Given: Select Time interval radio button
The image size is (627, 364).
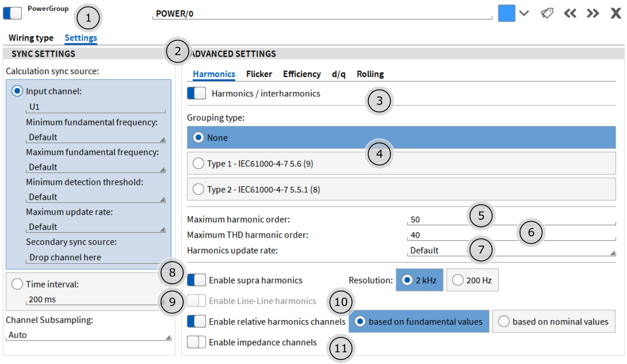Looking at the screenshot, I should click(17, 284).
